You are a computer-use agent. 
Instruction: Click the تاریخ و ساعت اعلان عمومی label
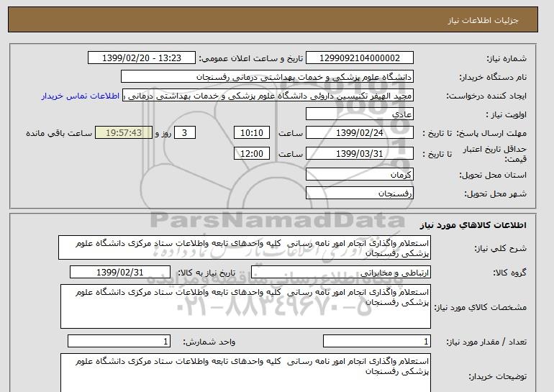pos(251,59)
